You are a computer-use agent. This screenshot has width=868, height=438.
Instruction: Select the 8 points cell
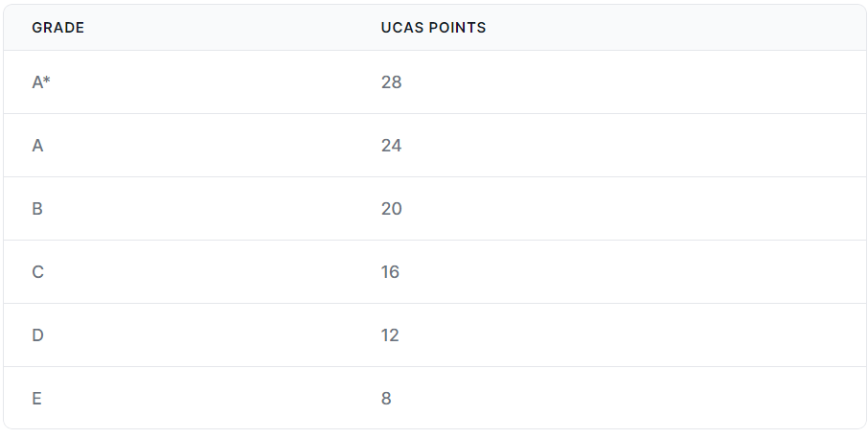386,398
